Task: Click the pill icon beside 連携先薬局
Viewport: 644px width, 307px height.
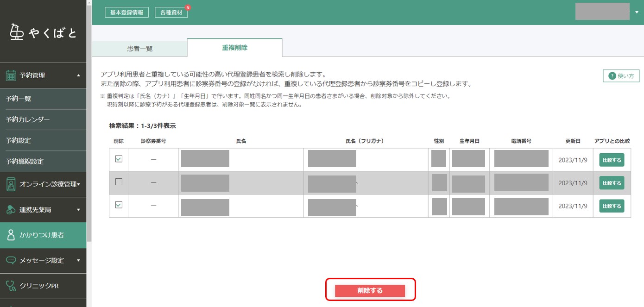Action: [11, 210]
